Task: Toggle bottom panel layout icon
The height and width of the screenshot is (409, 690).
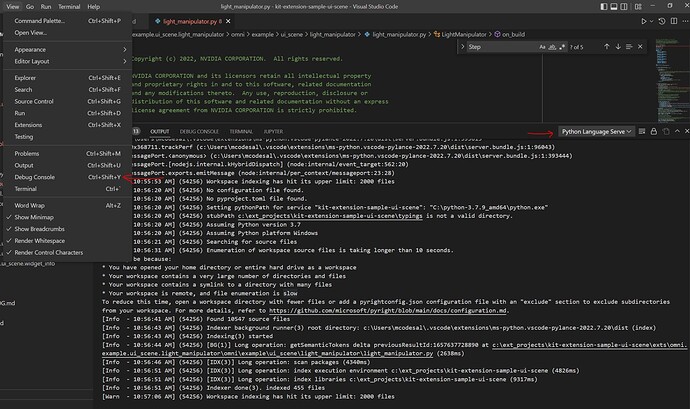Action: [x=614, y=7]
